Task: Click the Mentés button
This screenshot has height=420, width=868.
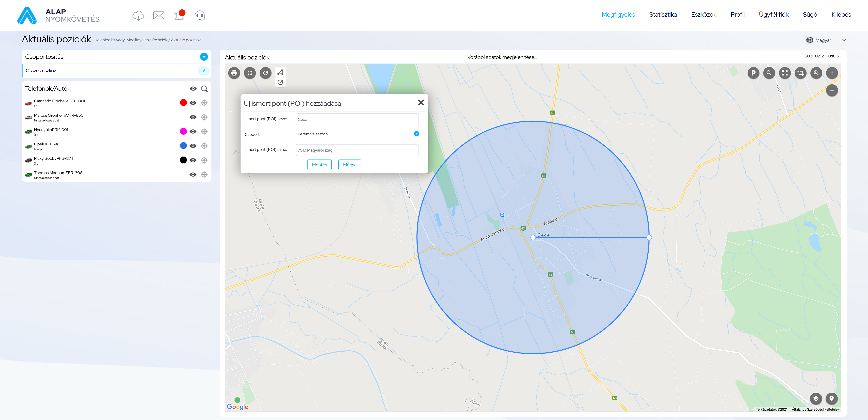Action: tap(319, 165)
